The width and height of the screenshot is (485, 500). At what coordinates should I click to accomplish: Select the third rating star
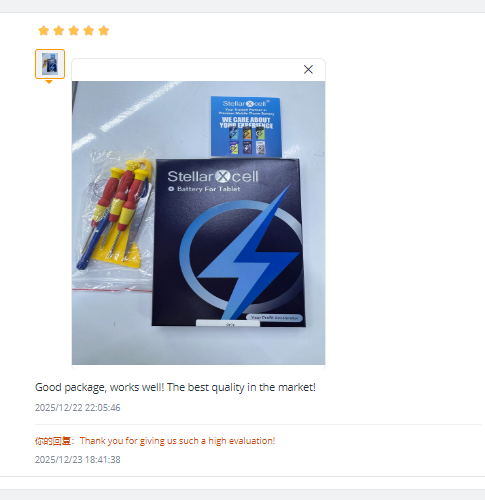pos(74,31)
